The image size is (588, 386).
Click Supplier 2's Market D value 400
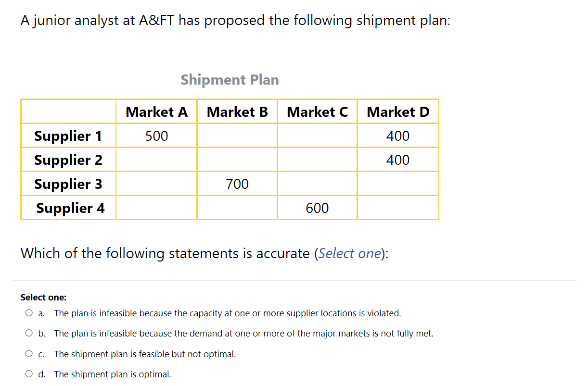coord(398,159)
